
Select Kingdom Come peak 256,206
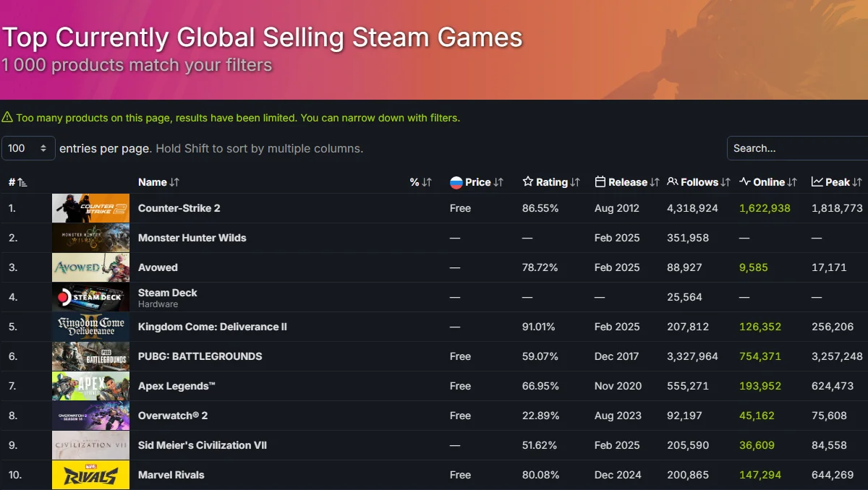833,327
